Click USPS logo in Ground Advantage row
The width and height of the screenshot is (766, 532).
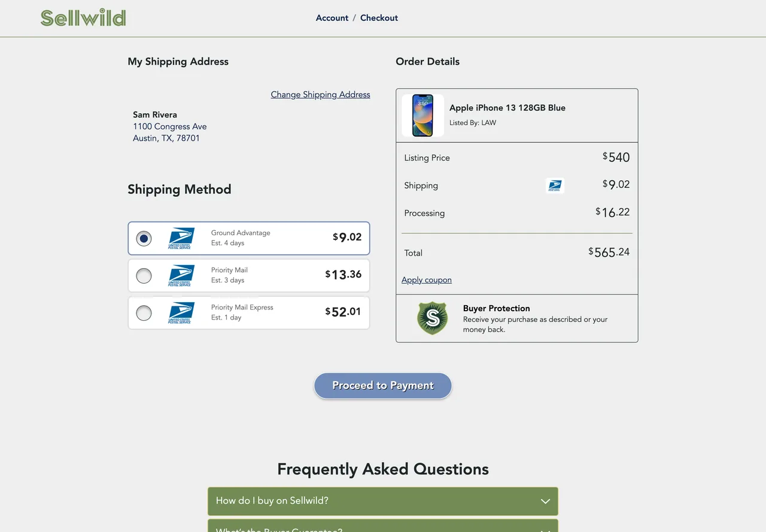(x=181, y=238)
